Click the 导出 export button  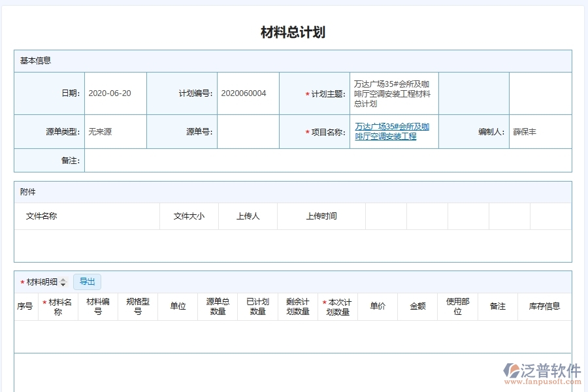(x=87, y=282)
